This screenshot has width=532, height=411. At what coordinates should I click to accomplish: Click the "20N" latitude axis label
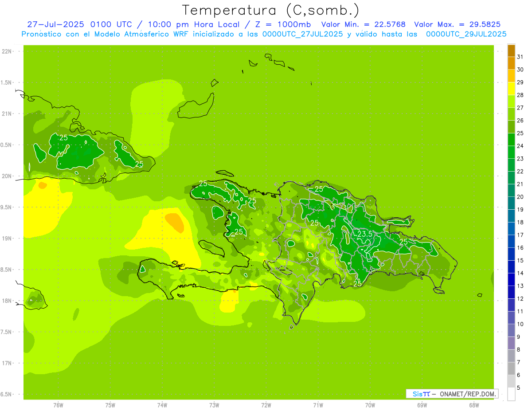coord(6,176)
